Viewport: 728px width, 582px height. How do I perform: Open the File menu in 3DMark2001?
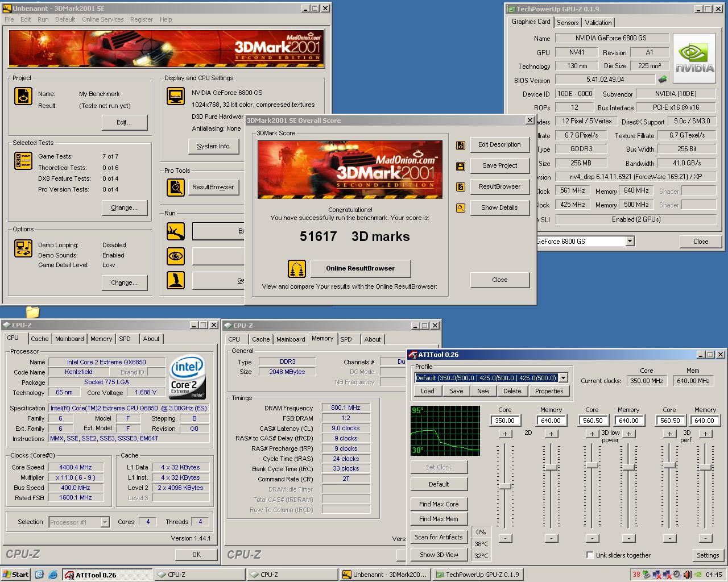click(x=9, y=19)
